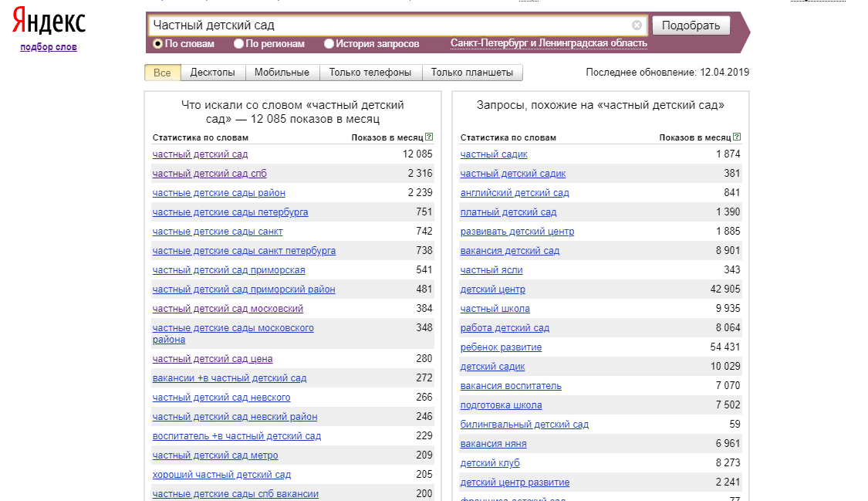The image size is (868, 501).
Task: Open the link 'частные детские сады московского района'
Action: click(x=233, y=333)
